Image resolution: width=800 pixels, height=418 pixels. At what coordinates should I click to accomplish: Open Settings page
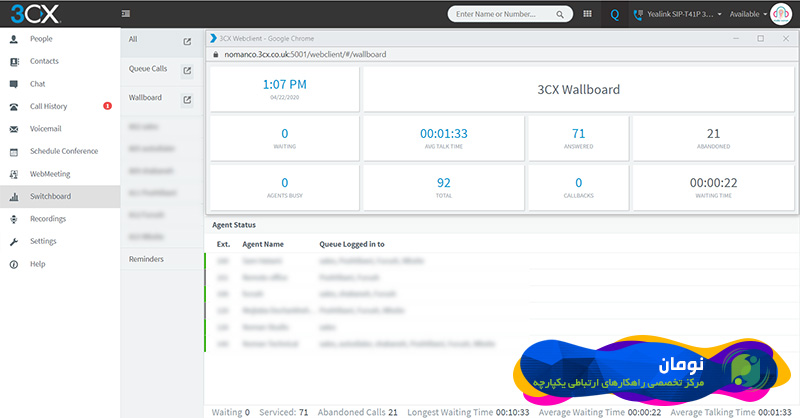(x=43, y=241)
